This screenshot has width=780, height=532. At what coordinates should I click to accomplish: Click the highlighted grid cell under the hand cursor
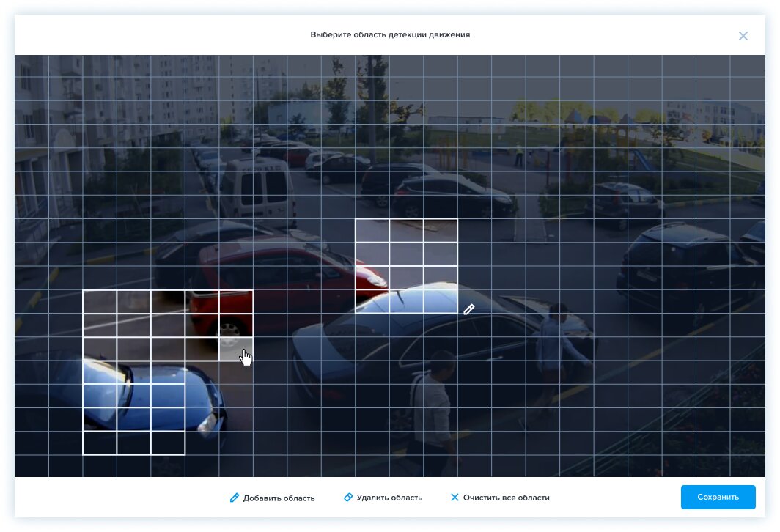coord(236,349)
